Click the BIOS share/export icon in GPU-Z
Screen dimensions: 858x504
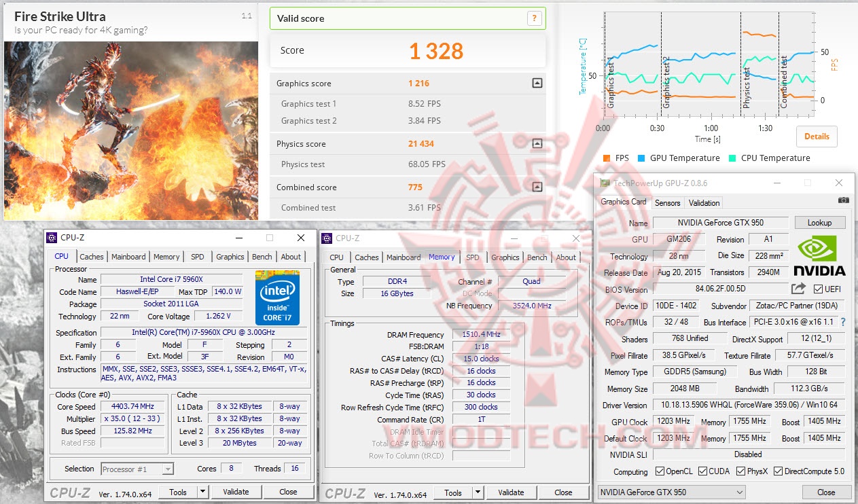pyautogui.click(x=799, y=289)
